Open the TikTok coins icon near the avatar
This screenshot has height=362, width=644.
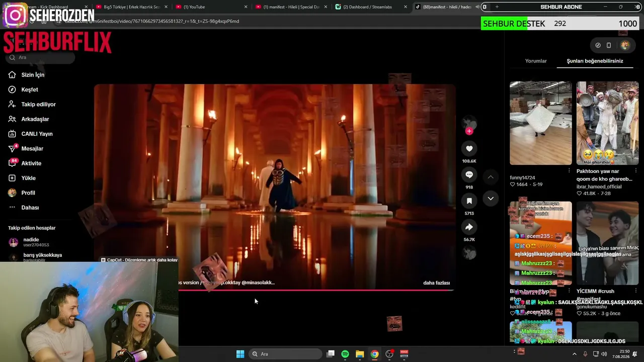pyautogui.click(x=598, y=45)
